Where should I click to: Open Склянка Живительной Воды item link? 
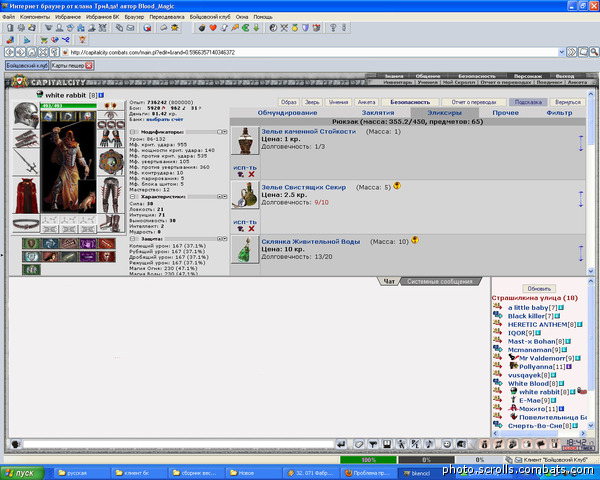(311, 242)
